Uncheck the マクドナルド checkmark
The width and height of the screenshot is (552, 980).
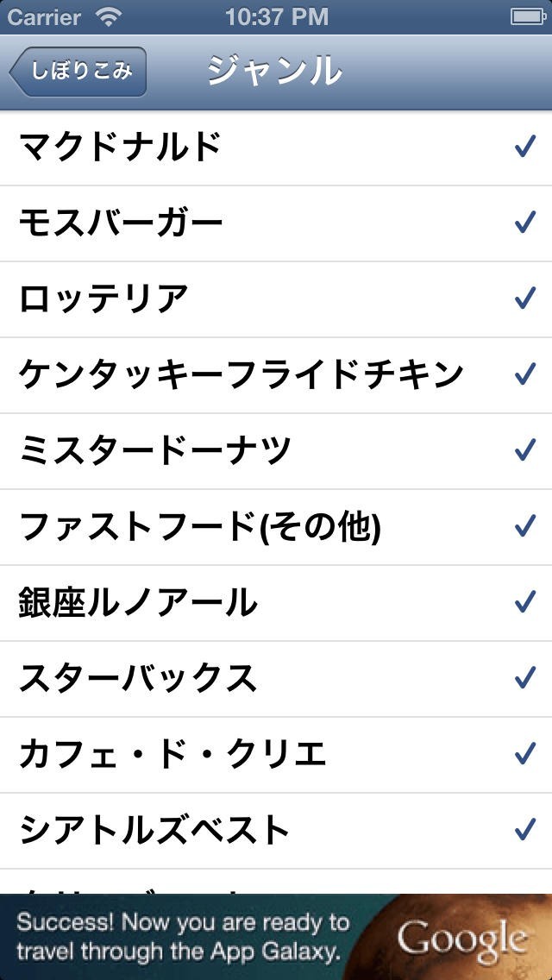click(524, 148)
